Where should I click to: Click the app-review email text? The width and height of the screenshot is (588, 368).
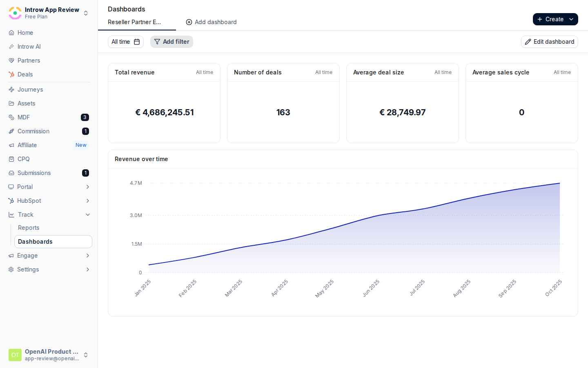pos(52,359)
